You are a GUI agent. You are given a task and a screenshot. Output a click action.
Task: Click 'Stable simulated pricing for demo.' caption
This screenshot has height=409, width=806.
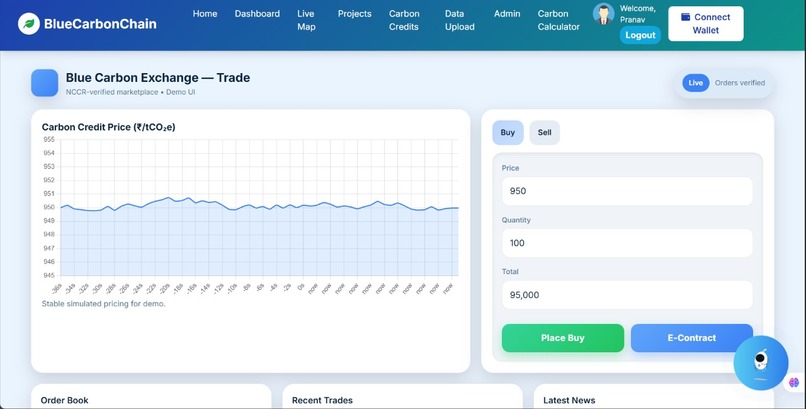click(103, 304)
